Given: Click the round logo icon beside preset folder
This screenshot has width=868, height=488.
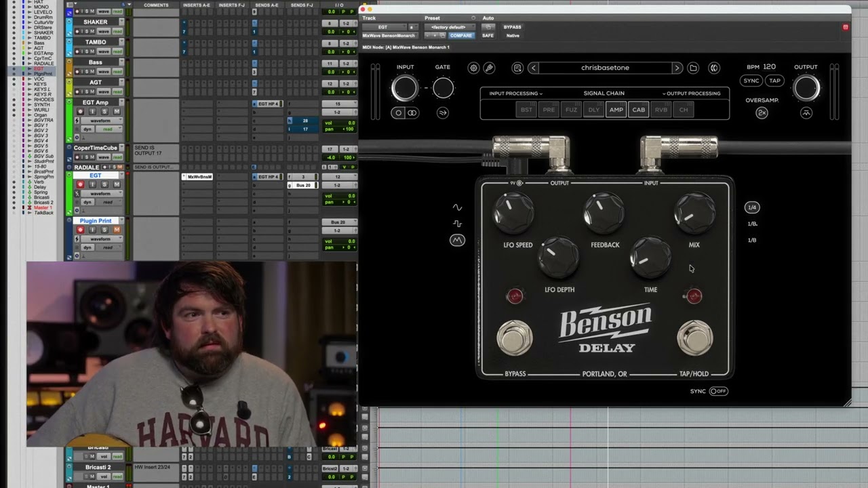Looking at the screenshot, I should [x=713, y=68].
